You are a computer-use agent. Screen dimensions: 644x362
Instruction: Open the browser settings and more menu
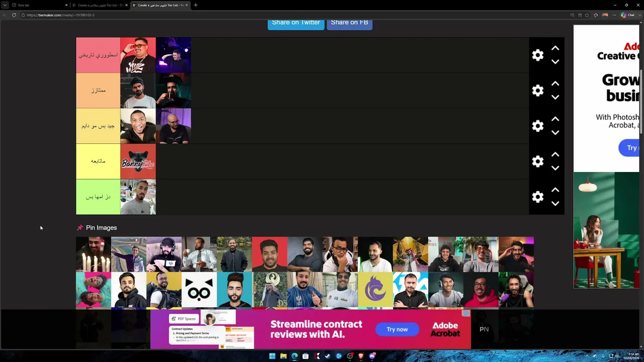614,15
